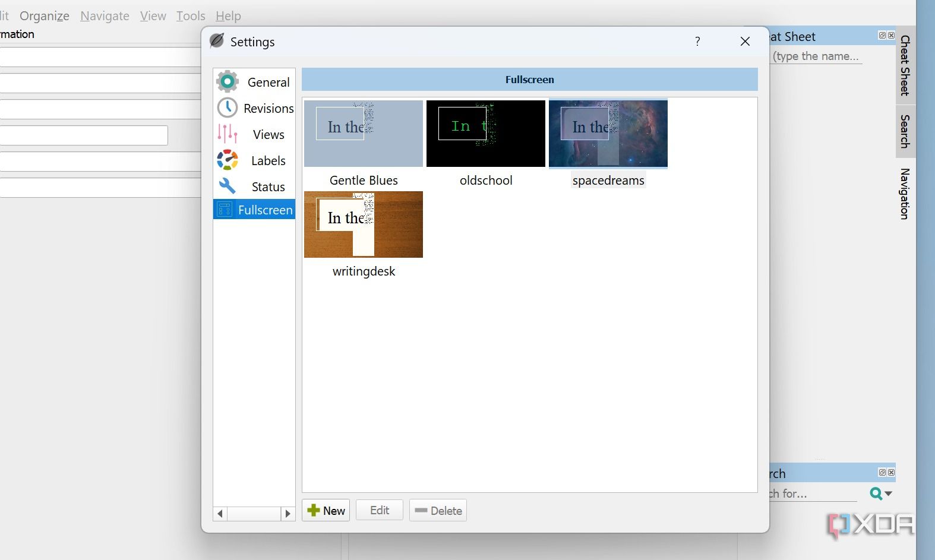Click the Fullscreen header banner
The image size is (935, 560).
pos(530,80)
